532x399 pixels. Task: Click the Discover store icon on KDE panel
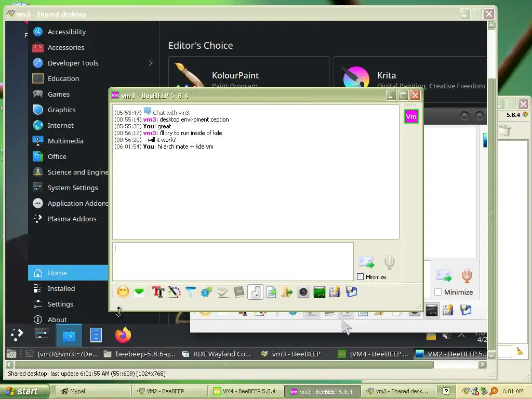coord(69,335)
